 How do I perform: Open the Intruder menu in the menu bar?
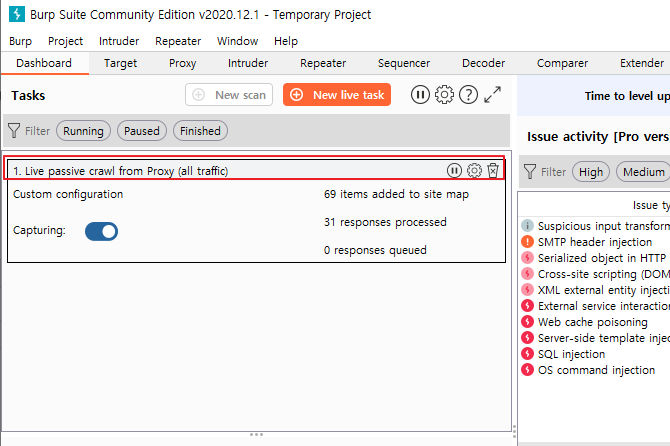119,41
